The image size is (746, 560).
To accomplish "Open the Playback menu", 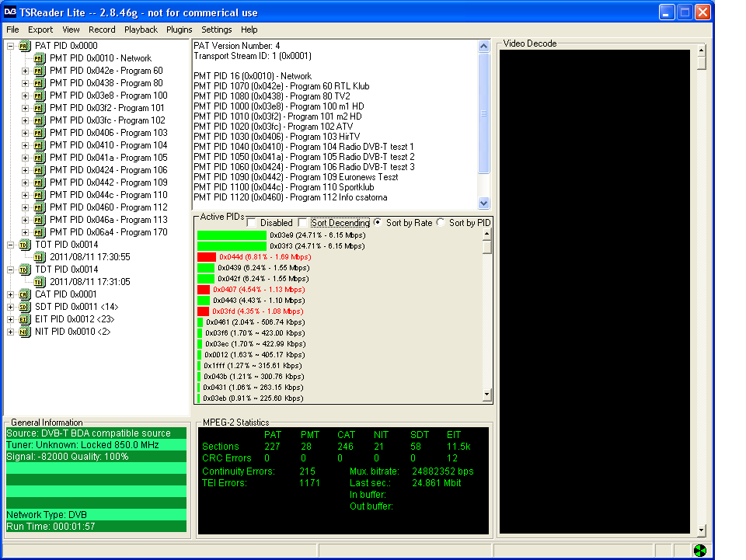I will [x=141, y=30].
